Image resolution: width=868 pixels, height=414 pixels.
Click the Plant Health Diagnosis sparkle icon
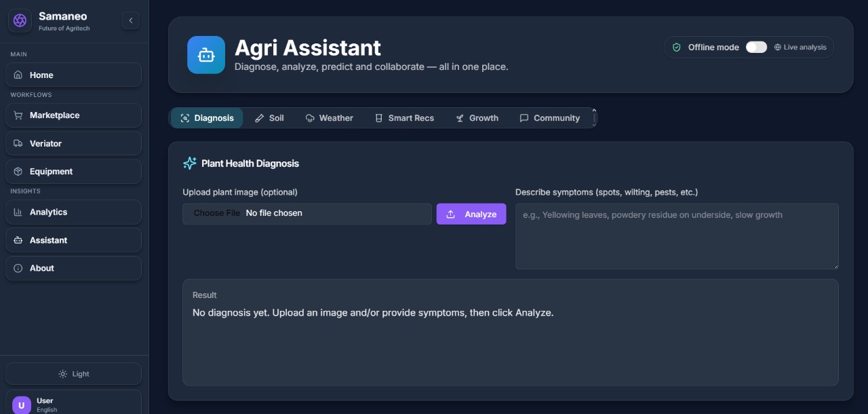(x=190, y=164)
